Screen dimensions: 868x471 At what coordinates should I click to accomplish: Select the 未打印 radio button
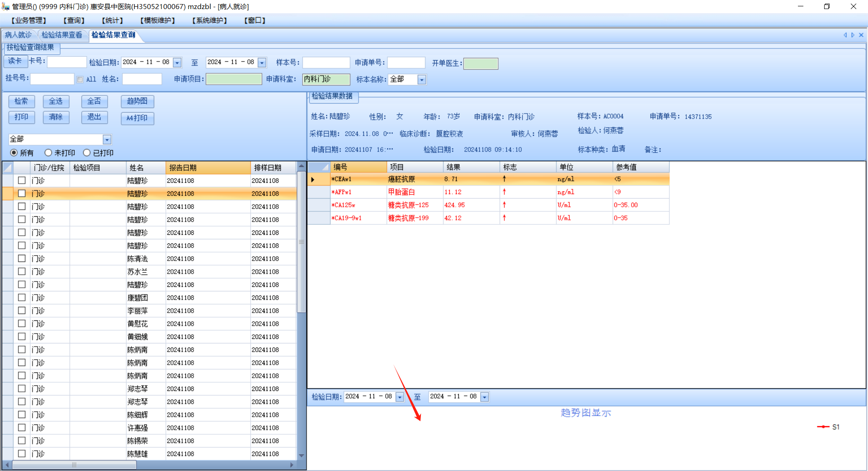(x=48, y=153)
